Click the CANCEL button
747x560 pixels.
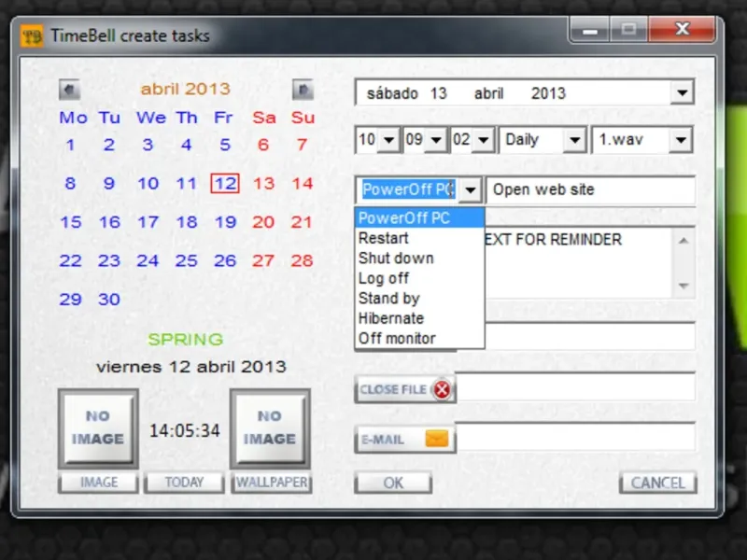coord(658,483)
